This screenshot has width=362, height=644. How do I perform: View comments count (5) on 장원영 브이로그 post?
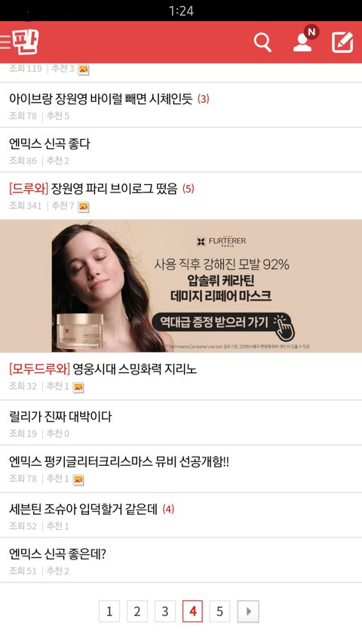pyautogui.click(x=189, y=189)
